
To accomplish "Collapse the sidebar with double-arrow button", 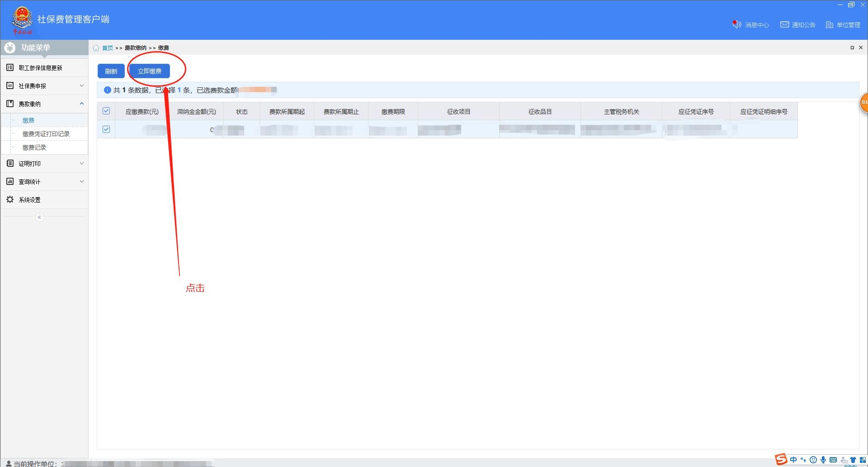I will pyautogui.click(x=40, y=217).
